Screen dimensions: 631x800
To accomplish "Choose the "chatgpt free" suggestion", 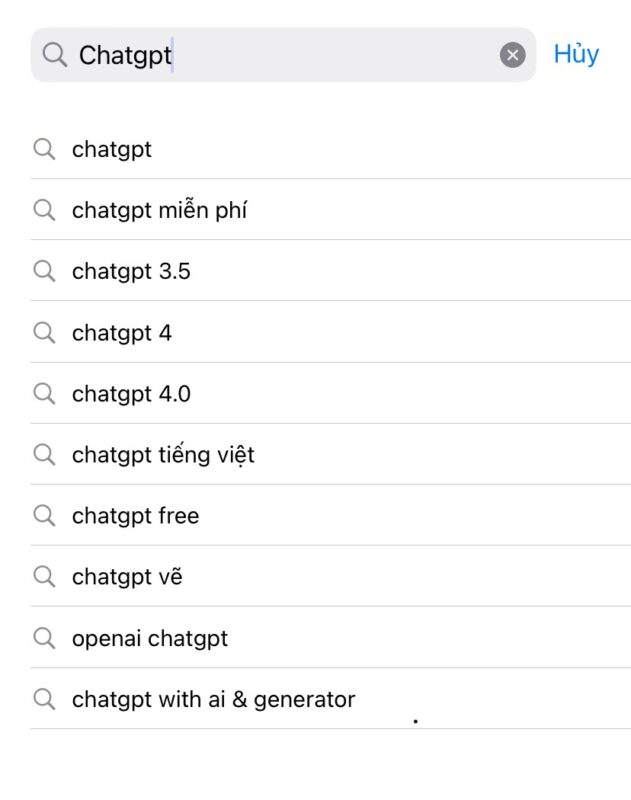I will click(135, 516).
